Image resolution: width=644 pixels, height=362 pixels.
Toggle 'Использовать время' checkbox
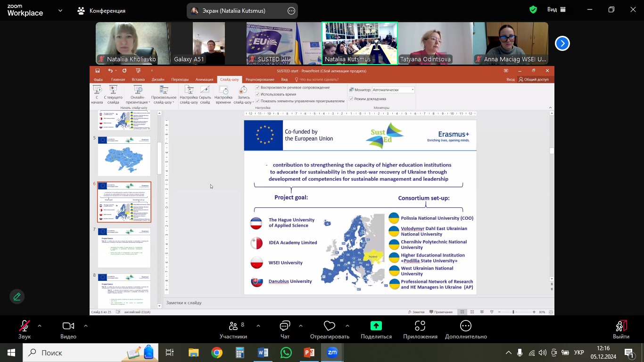tap(258, 94)
